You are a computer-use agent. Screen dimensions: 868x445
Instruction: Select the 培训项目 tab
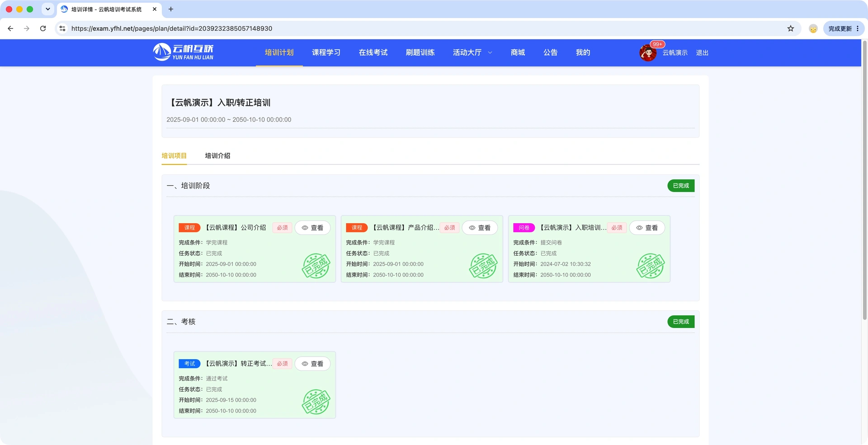(x=174, y=156)
